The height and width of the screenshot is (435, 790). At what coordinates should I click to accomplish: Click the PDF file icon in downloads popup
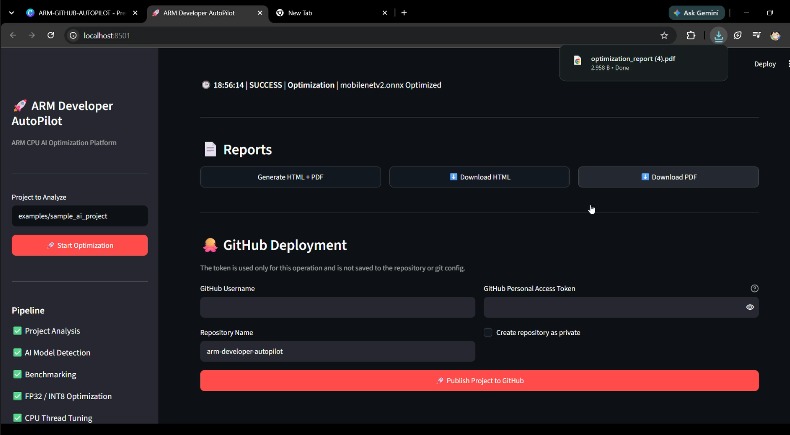click(x=577, y=60)
